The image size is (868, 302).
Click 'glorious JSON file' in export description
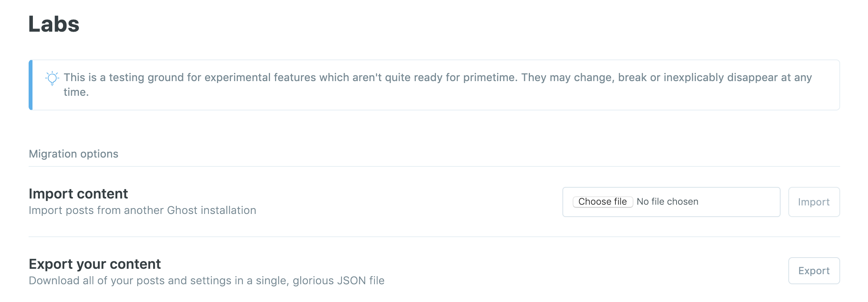(x=338, y=280)
